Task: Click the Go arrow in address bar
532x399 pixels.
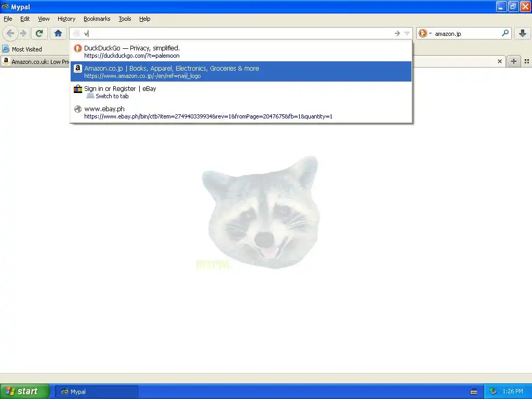Action: (x=397, y=33)
